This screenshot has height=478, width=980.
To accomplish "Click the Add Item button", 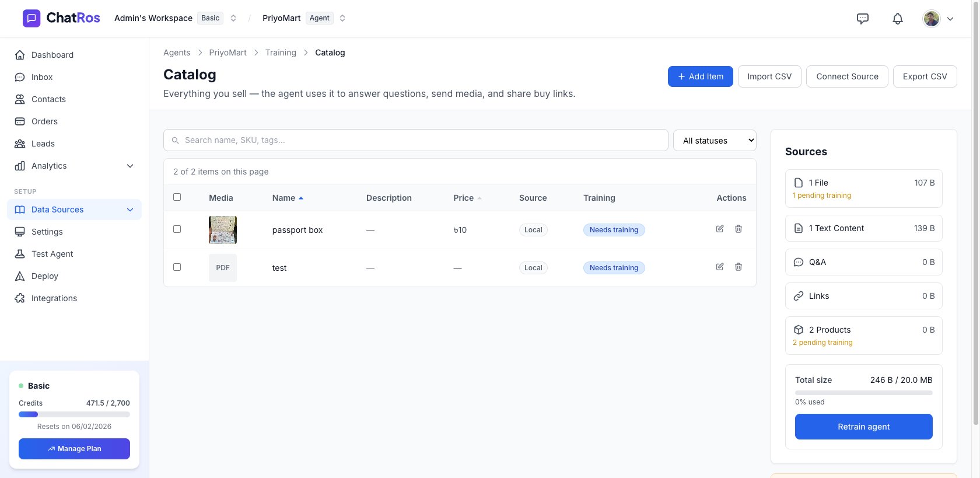I will (x=700, y=76).
